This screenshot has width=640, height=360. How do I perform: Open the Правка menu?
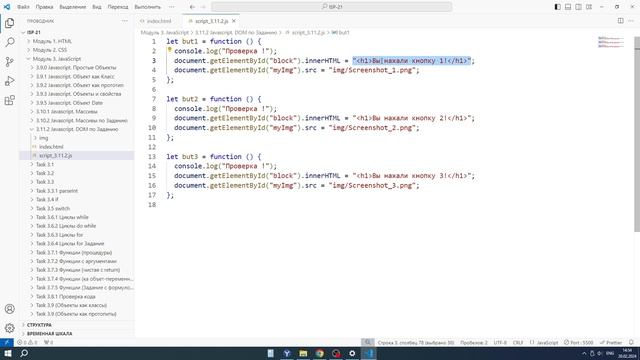click(x=44, y=7)
